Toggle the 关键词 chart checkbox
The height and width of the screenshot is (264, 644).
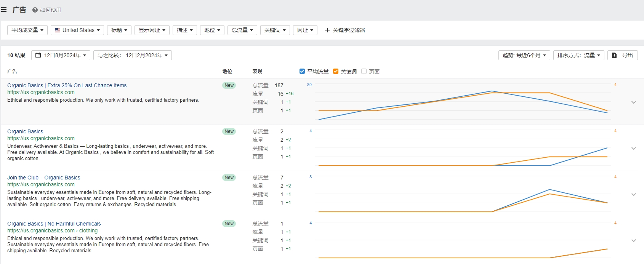point(336,71)
